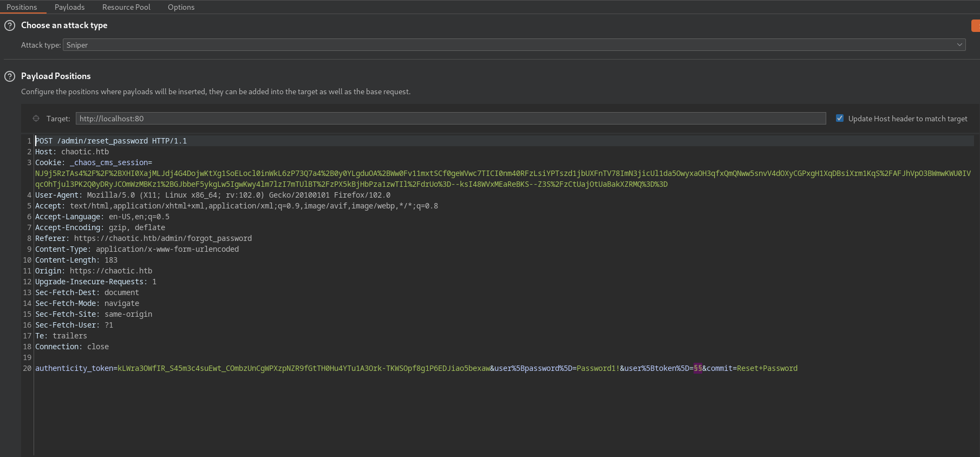The width and height of the screenshot is (980, 457).
Task: Click the Te: trailers line
Action: (61, 336)
